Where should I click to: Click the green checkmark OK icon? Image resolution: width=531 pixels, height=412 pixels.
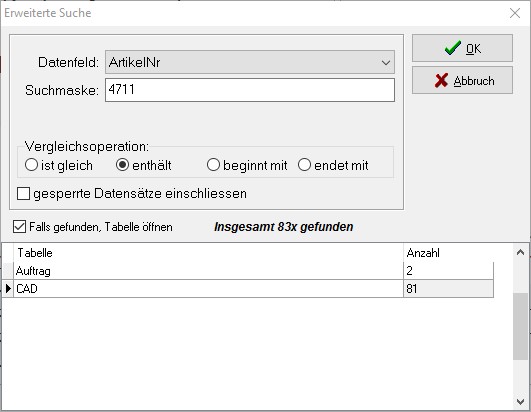452,48
